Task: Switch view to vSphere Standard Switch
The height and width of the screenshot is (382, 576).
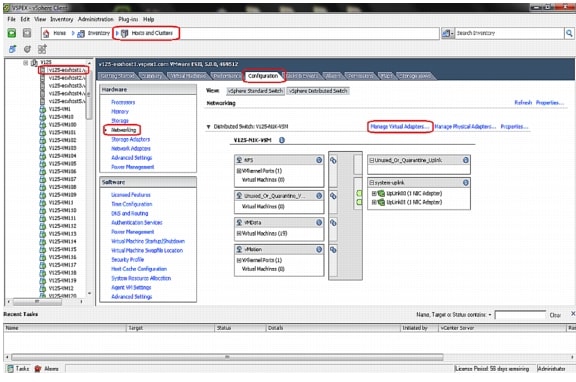Action: pyautogui.click(x=255, y=91)
